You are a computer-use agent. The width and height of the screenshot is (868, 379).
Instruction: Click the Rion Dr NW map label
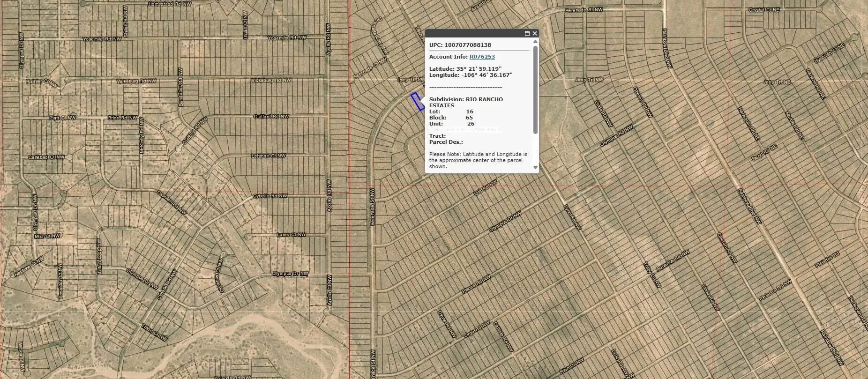(x=572, y=365)
